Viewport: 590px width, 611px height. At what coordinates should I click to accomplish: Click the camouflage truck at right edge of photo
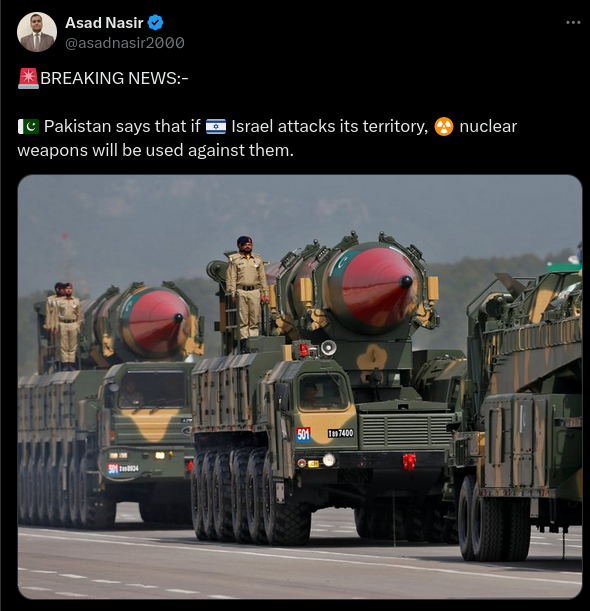click(521, 412)
